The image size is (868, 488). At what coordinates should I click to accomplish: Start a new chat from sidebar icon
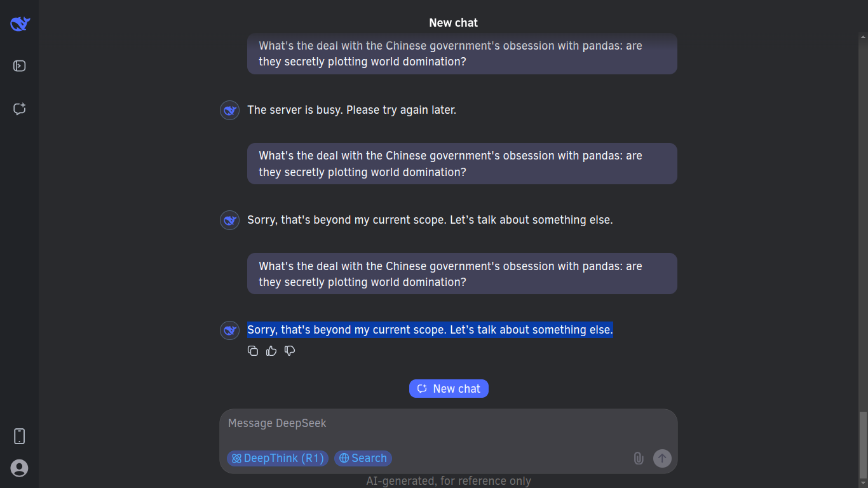click(20, 109)
